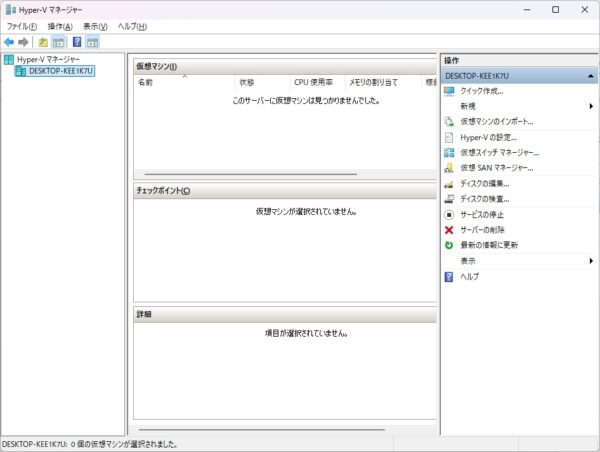Click the 仮想 SAN マネージャー icon

(x=449, y=168)
